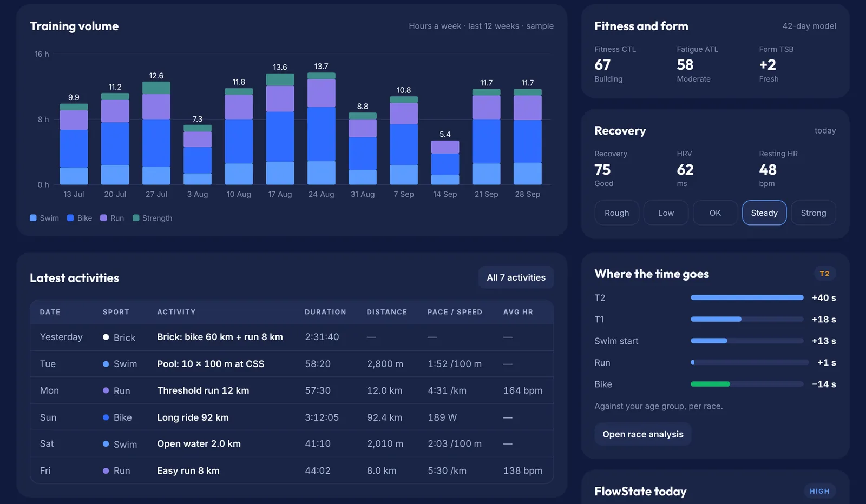
Task: Click the 24 Aug bar in chart
Action: tap(322, 129)
